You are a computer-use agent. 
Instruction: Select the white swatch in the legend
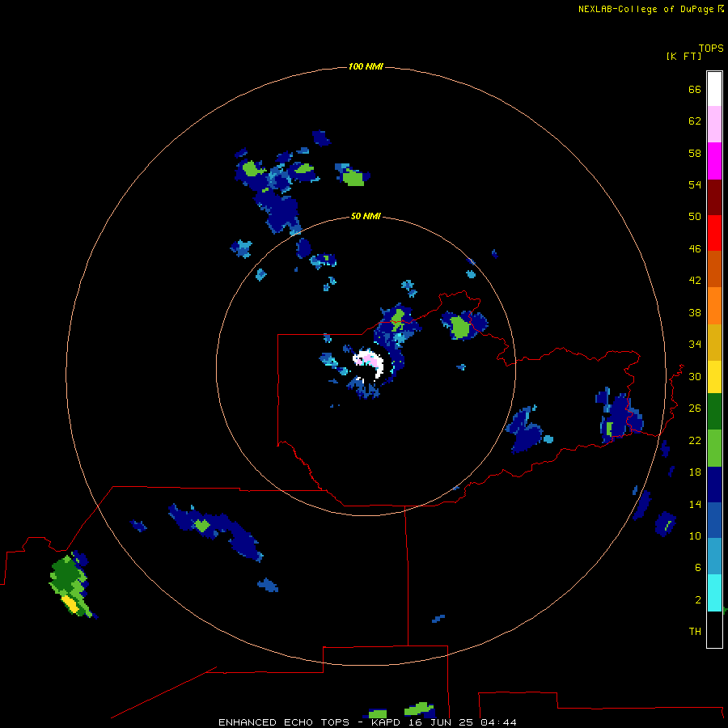714,89
